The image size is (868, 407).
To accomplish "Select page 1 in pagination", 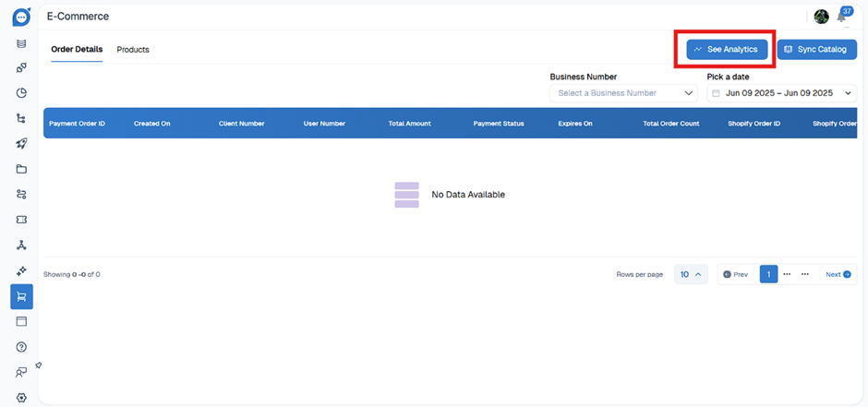I will pyautogui.click(x=768, y=274).
